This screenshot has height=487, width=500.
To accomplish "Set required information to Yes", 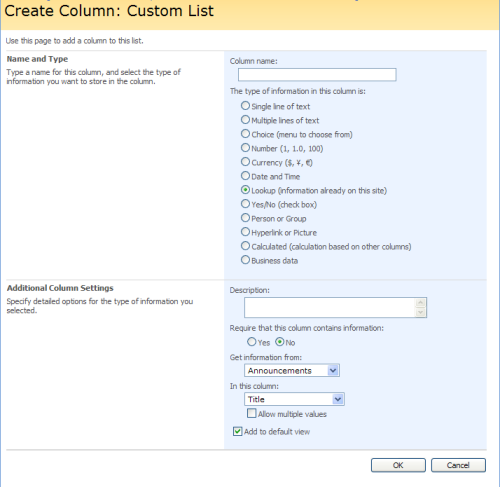I will pos(252,342).
